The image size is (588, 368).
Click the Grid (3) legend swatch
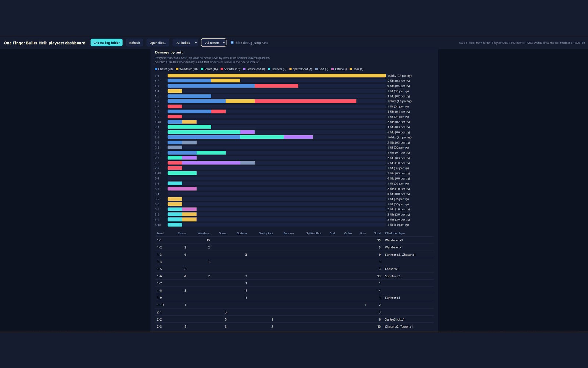click(316, 69)
